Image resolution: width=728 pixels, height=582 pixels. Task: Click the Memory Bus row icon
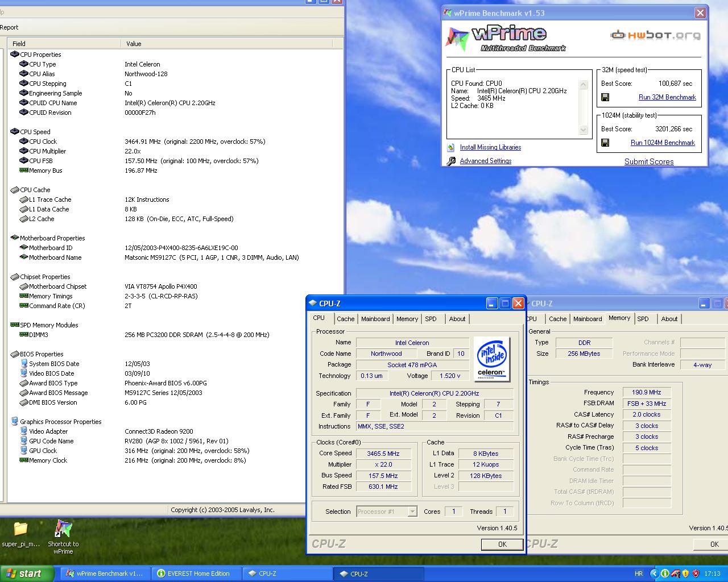[x=24, y=171]
